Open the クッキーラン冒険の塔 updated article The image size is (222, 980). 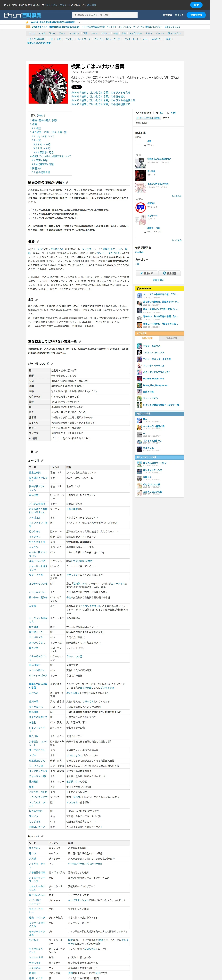point(154,426)
